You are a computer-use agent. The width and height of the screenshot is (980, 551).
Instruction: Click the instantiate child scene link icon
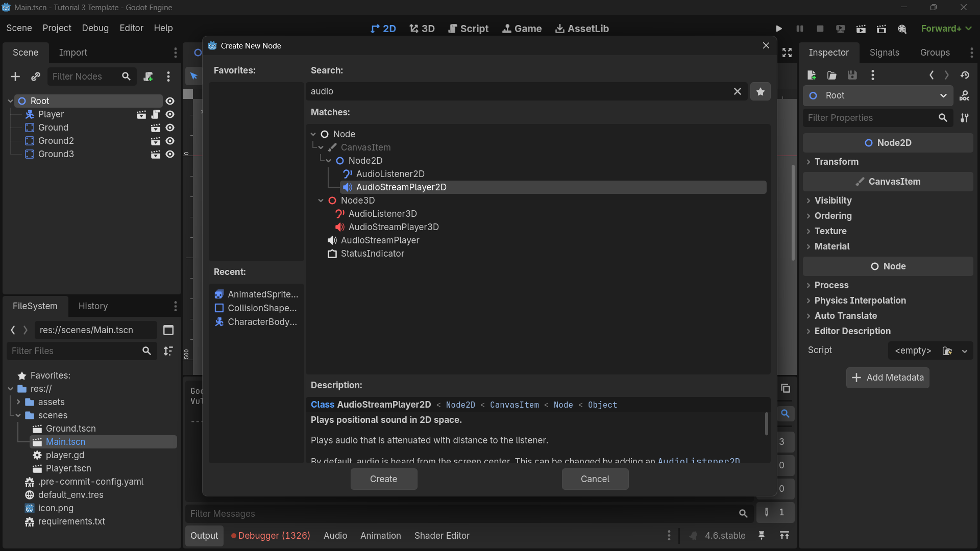35,77
